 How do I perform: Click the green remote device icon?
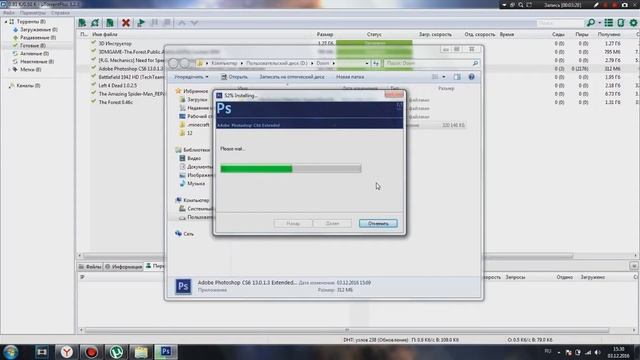[621, 23]
